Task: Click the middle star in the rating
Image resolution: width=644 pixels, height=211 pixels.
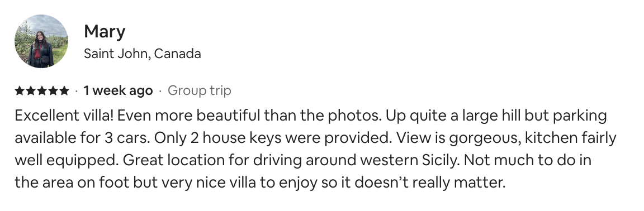Action: (x=42, y=91)
